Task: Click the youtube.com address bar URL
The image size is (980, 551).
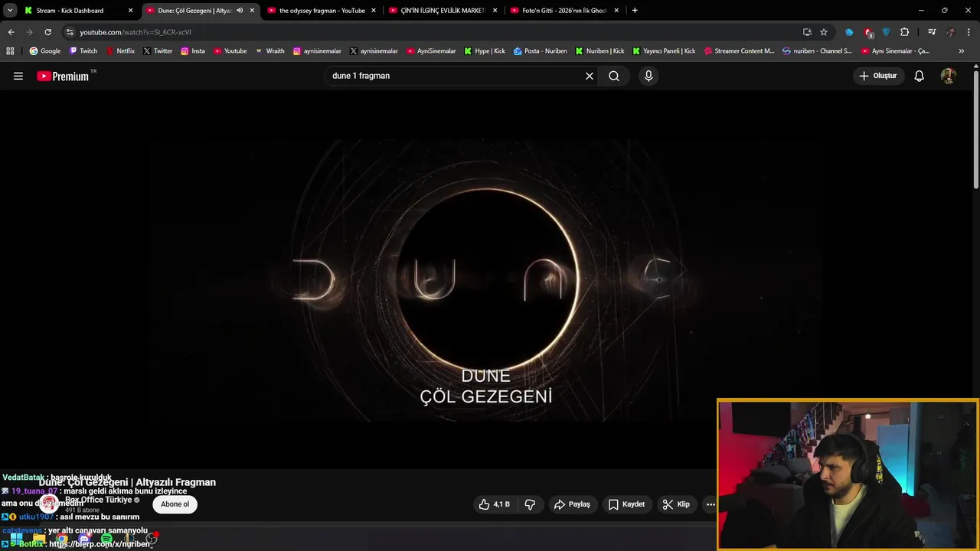Action: tap(136, 32)
